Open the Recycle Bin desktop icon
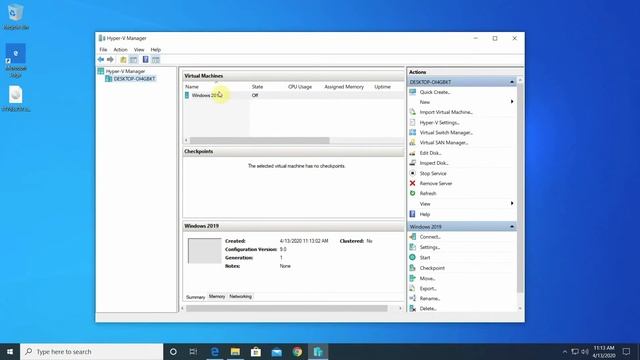Screen dimensions: 640x360 click(16, 16)
